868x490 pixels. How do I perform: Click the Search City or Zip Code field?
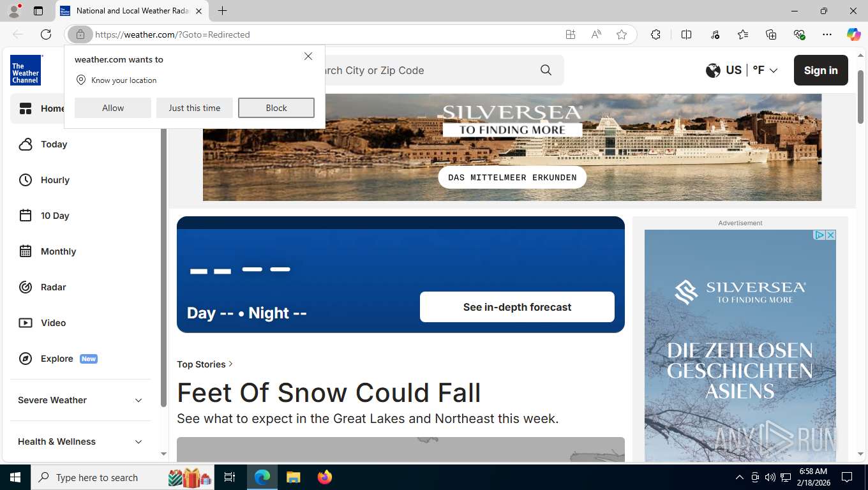434,70
